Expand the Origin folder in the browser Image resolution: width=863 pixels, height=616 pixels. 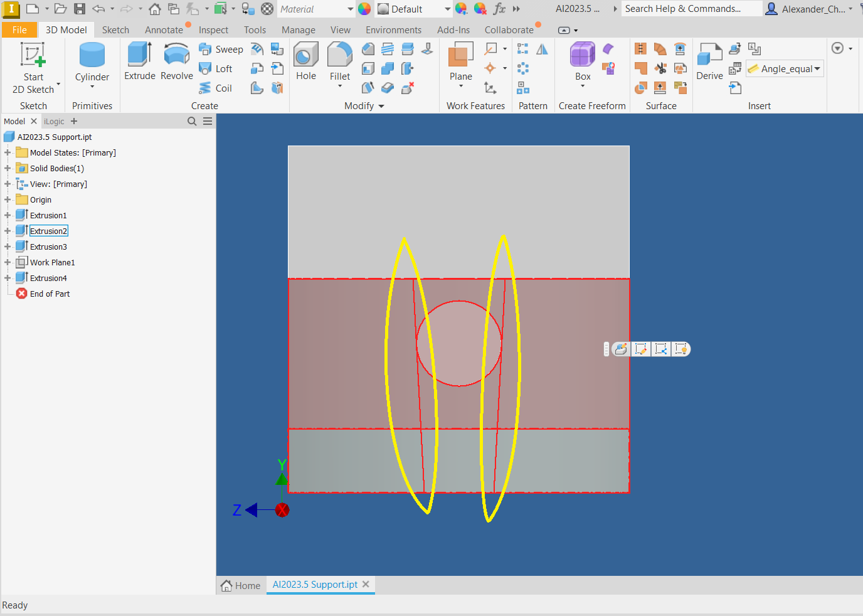(x=6, y=199)
